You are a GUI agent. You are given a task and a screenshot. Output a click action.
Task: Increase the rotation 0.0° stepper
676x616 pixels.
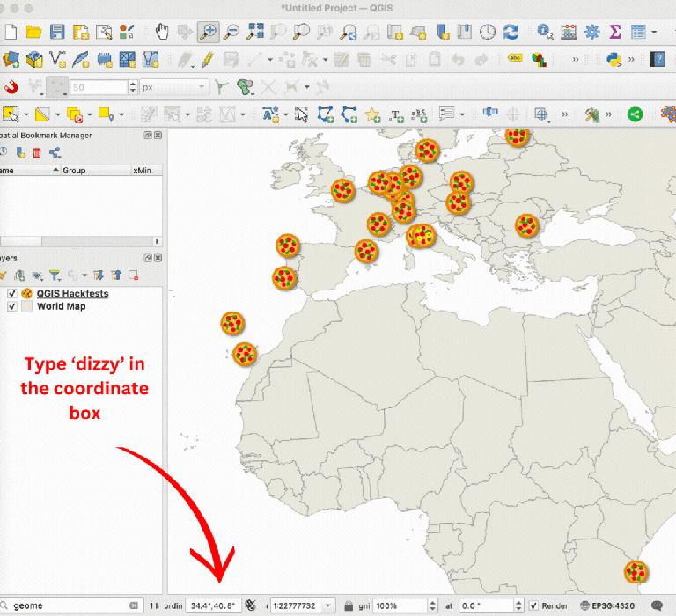[x=518, y=603]
